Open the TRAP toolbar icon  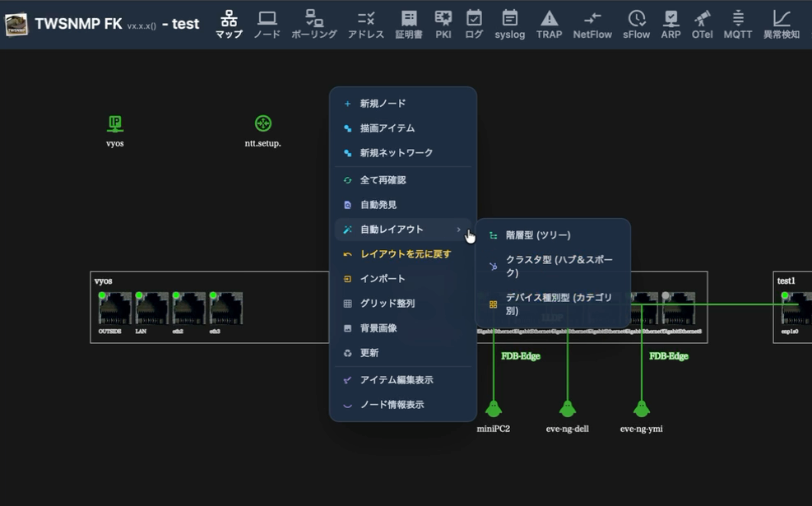[x=549, y=25]
